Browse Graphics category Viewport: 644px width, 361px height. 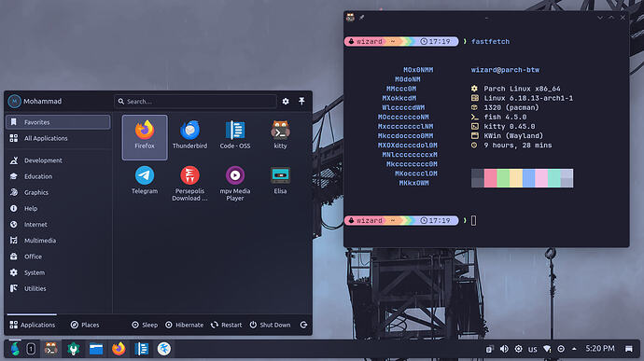58,192
